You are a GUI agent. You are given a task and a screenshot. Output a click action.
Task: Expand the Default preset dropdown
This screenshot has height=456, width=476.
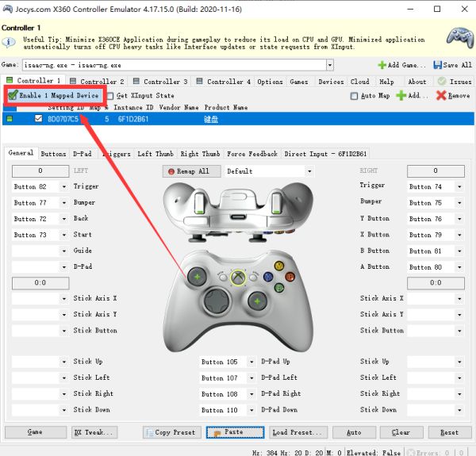click(x=309, y=171)
